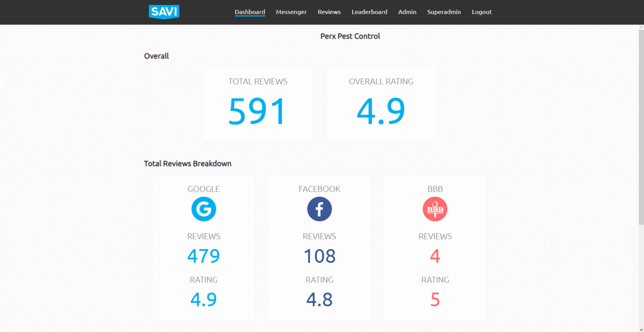Select the Facebook reviews count 108
Image resolution: width=644 pixels, height=332 pixels.
tap(319, 256)
